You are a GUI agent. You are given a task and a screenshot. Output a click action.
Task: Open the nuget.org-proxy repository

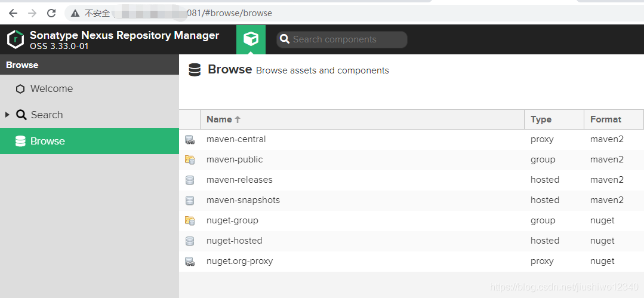(240, 261)
